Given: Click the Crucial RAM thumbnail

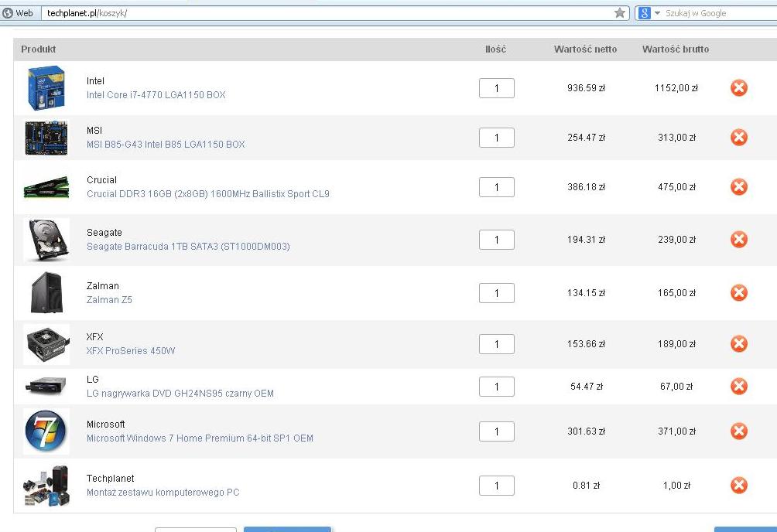Looking at the screenshot, I should (x=46, y=187).
